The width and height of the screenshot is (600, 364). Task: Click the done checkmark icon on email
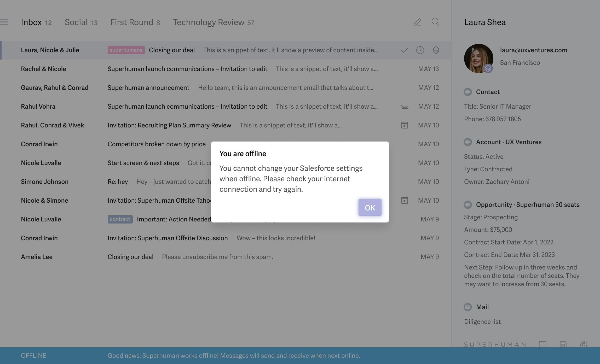pos(404,50)
